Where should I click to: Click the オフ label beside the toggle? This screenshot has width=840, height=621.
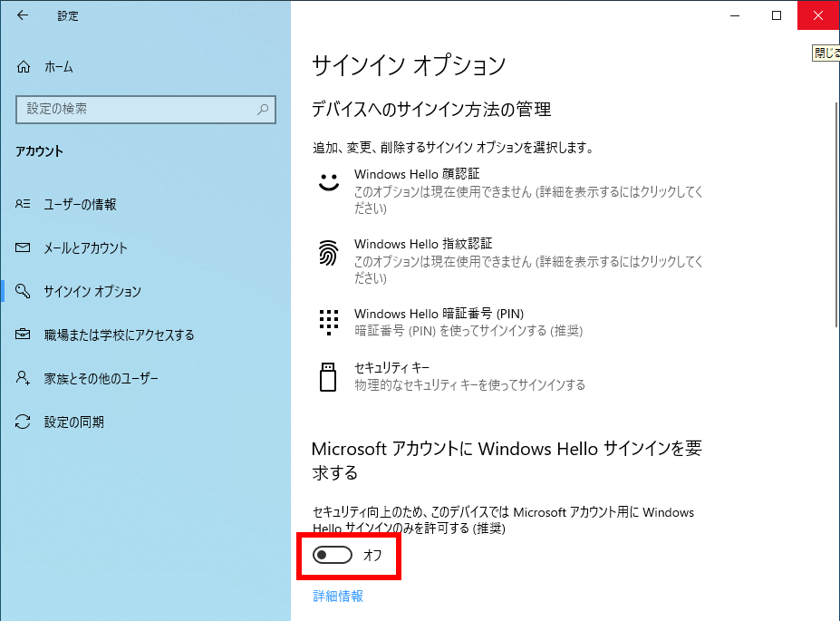coord(372,555)
